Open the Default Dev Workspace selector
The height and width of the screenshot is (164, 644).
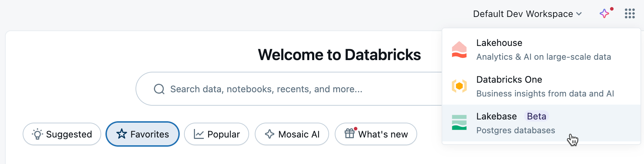[523, 14]
